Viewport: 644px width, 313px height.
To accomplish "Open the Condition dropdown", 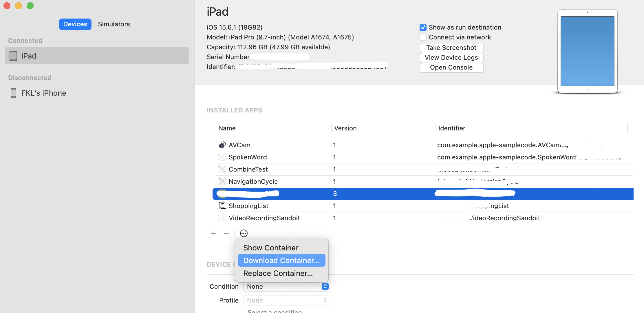I will pos(286,286).
